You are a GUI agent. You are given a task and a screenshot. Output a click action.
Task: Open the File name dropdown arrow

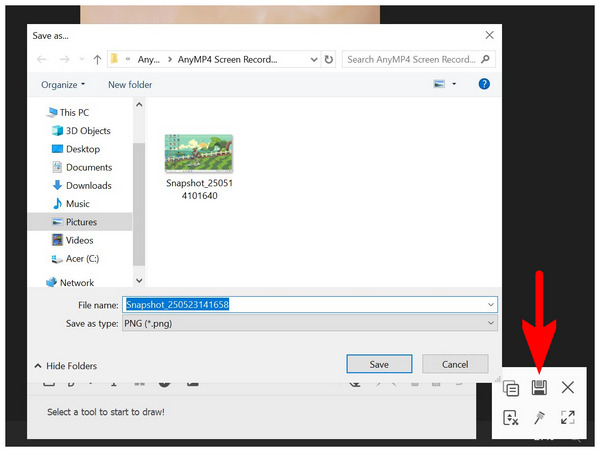(x=491, y=304)
